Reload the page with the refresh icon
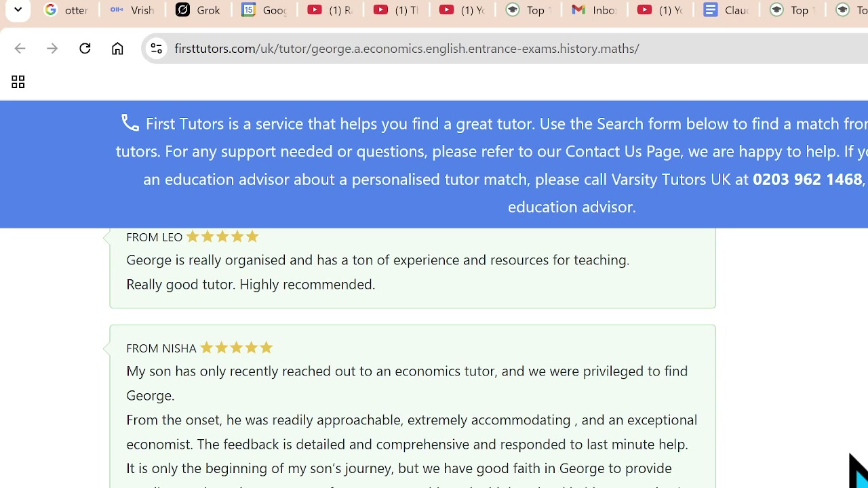This screenshot has height=488, width=868. tap(85, 48)
